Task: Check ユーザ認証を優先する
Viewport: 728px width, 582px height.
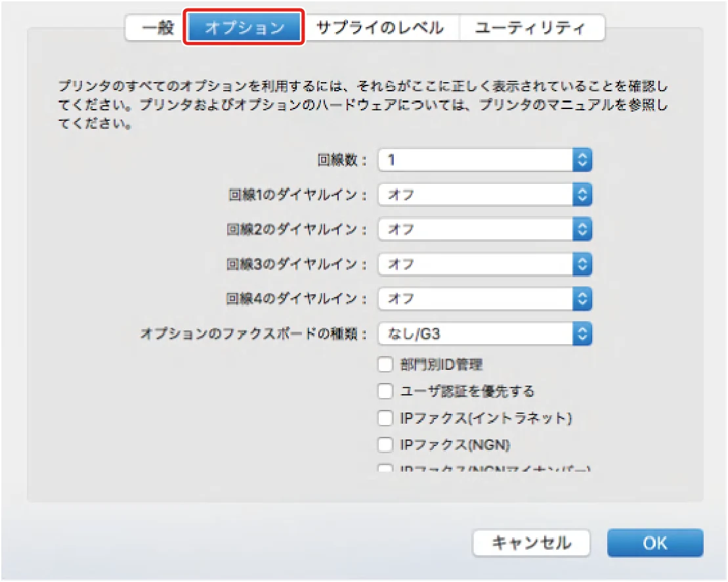Action: click(x=385, y=391)
